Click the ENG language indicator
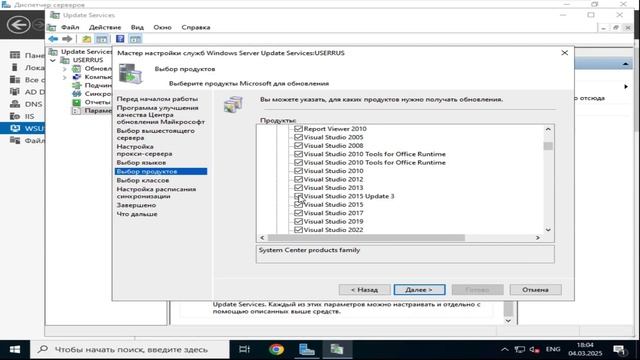The image size is (640, 360). [x=553, y=349]
